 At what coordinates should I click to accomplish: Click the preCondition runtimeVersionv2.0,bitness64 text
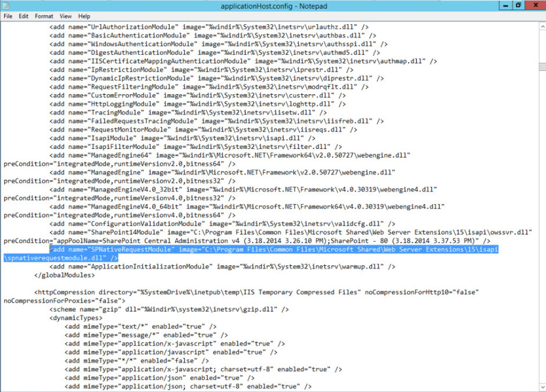[x=119, y=164]
